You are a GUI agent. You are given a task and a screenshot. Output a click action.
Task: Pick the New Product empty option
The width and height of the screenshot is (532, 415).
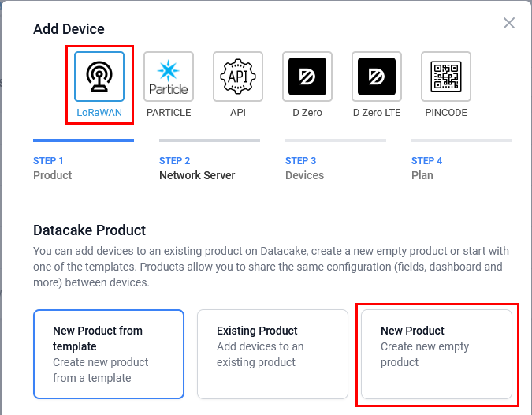tap(436, 353)
